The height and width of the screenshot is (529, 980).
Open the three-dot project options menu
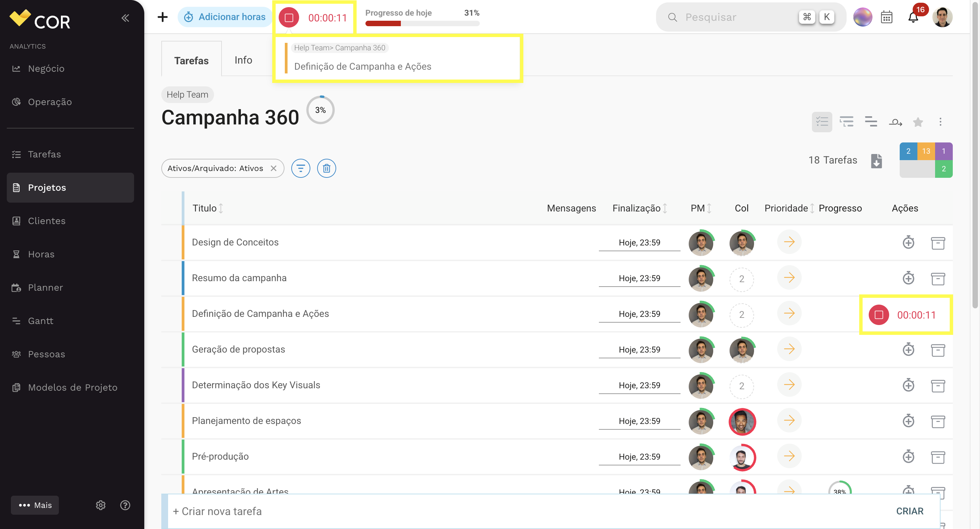tap(941, 122)
